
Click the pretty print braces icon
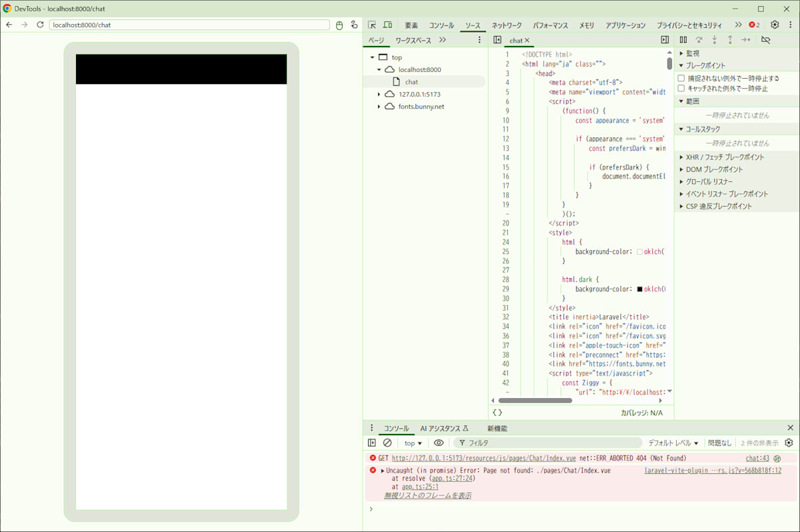(497, 413)
